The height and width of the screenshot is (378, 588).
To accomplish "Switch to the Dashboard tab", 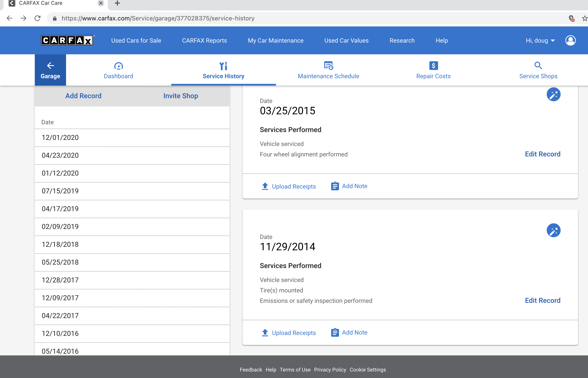I will click(x=119, y=70).
